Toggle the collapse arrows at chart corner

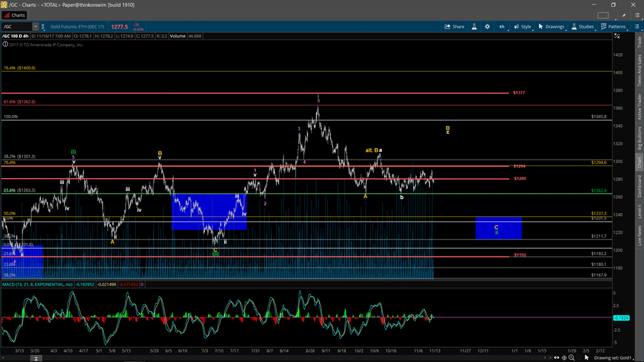(617, 36)
